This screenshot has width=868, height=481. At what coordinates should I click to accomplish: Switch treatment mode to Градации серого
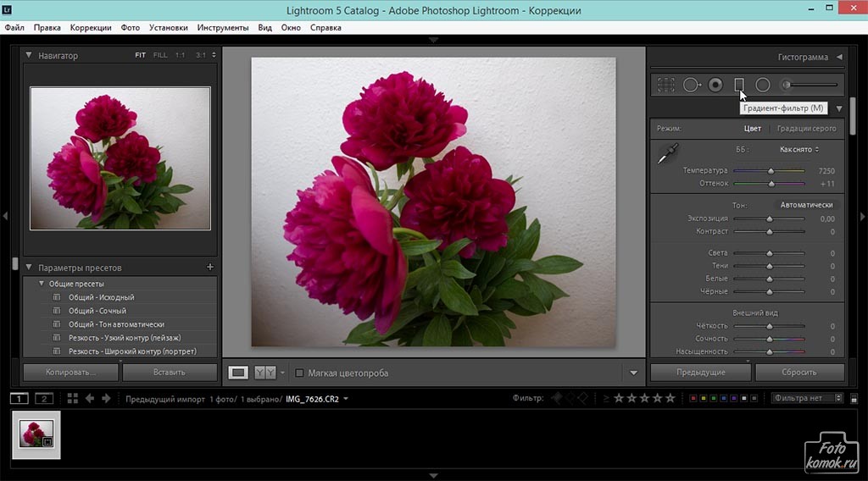[x=805, y=129]
